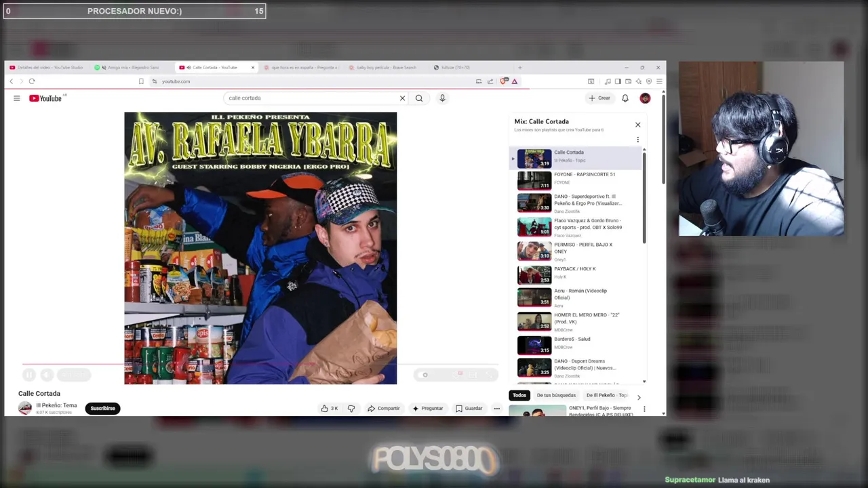This screenshot has width=868, height=488.
Task: Start voice search with the microphone
Action: pyautogui.click(x=442, y=98)
